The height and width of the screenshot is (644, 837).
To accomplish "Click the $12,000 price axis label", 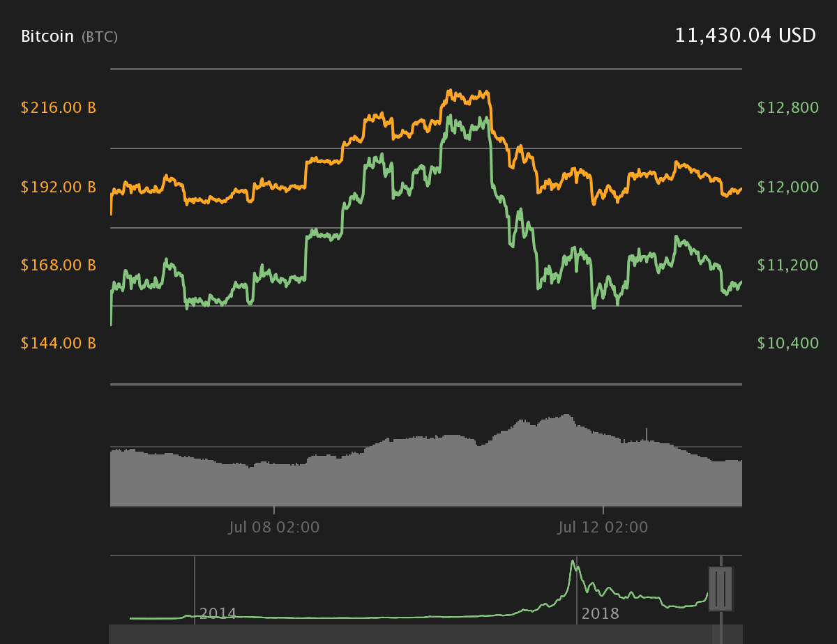I will (787, 187).
